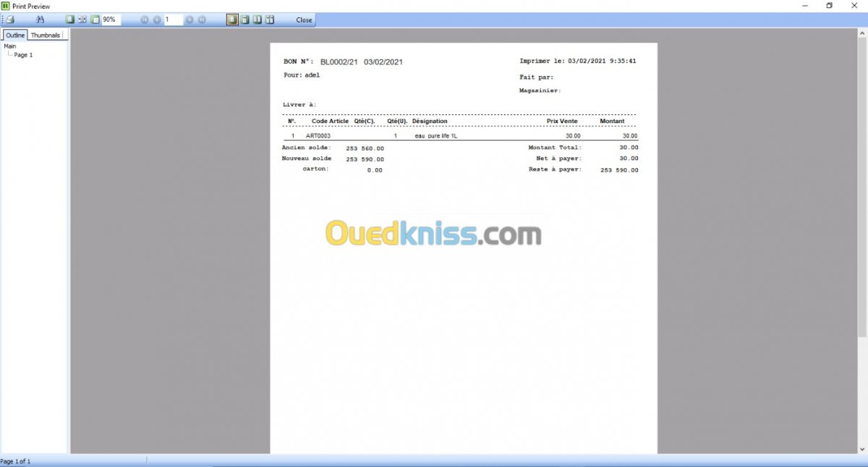Click the 'Imprimer le' timestamp text
868x467 pixels.
[579, 61]
